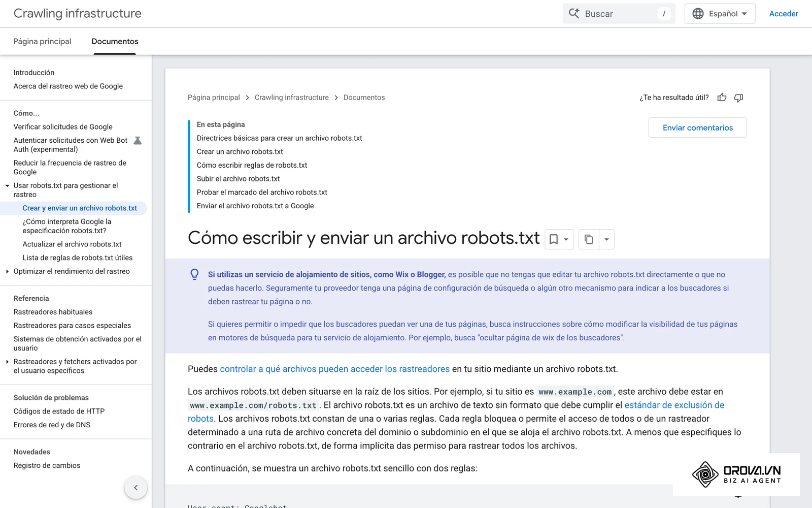This screenshot has width=812, height=508.
Task: Collapse 'Usar robots.txt para gestionar el rastreo'
Action: click(7, 186)
